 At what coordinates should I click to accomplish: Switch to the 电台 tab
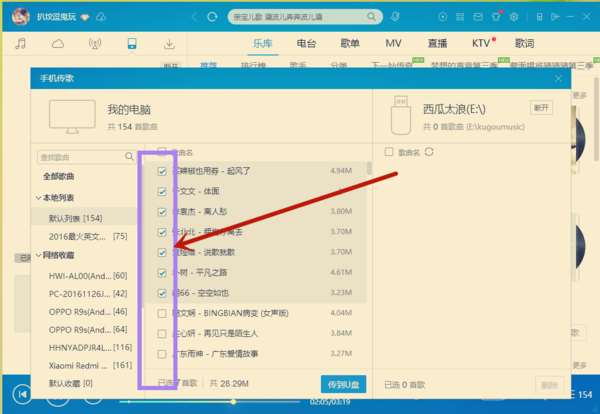pyautogui.click(x=306, y=43)
